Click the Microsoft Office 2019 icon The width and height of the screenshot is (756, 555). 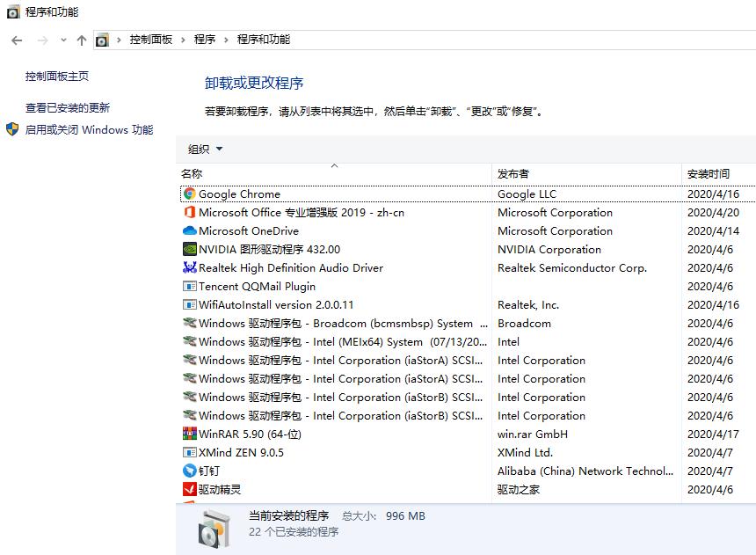[189, 212]
